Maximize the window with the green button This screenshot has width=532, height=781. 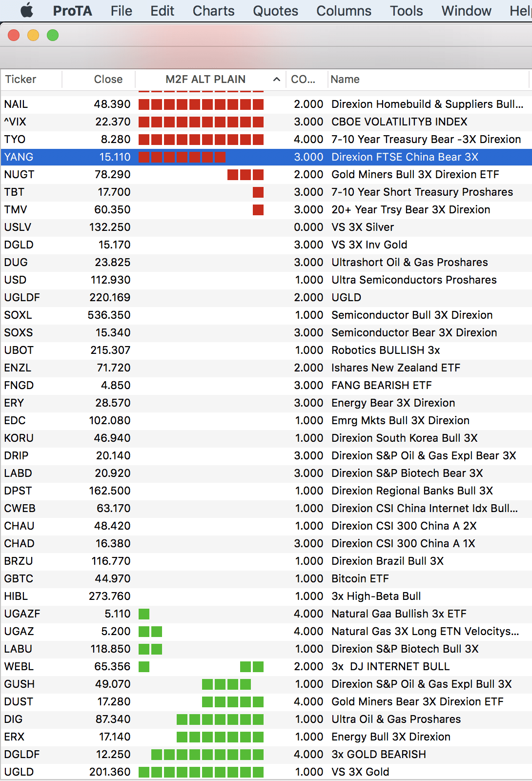click(x=53, y=35)
